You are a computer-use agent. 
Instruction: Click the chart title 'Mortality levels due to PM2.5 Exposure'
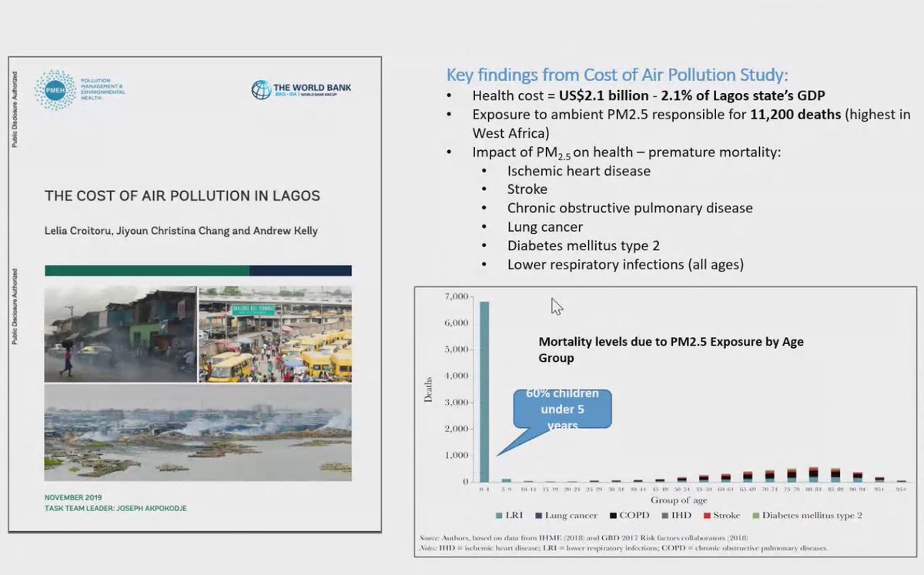pos(671,349)
